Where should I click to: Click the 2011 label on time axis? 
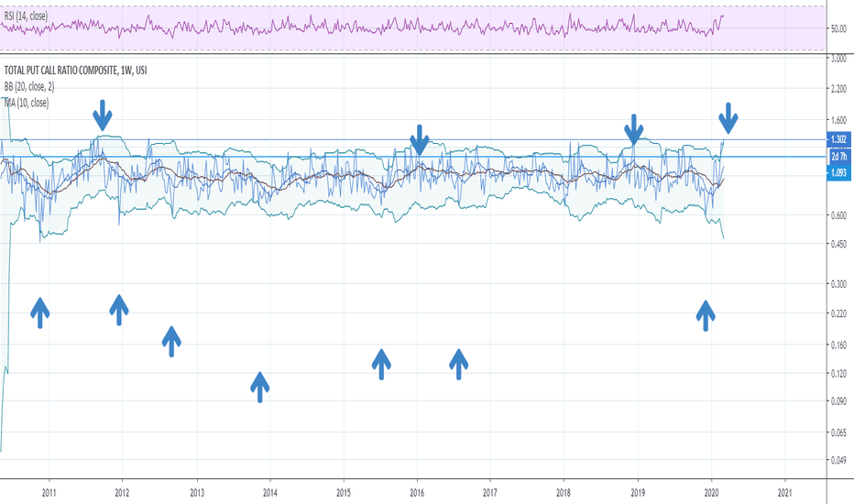click(49, 493)
